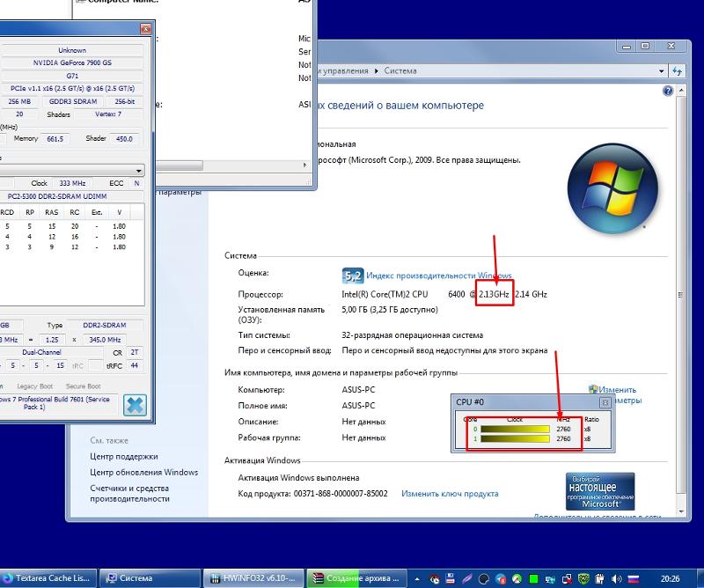The height and width of the screenshot is (588, 704).
Task: Click the Vertex: 7 shader field
Action: pos(108,114)
